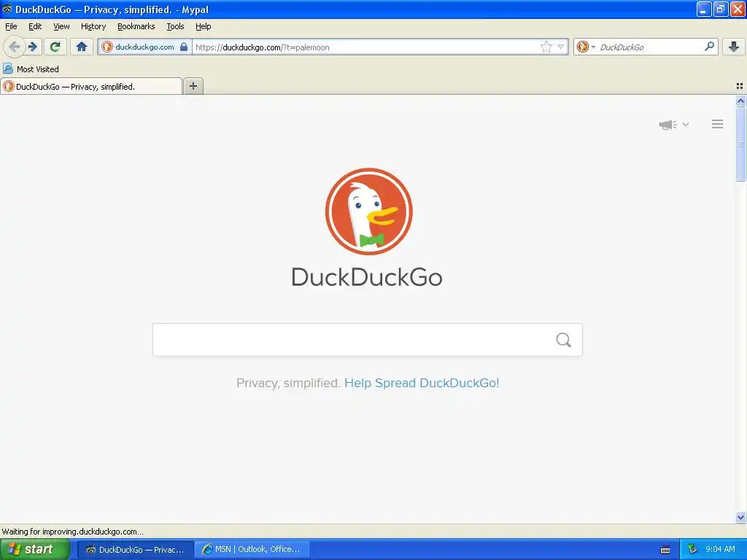Screen dimensions: 747x560
Task: Open the Tools menu
Action: (175, 26)
